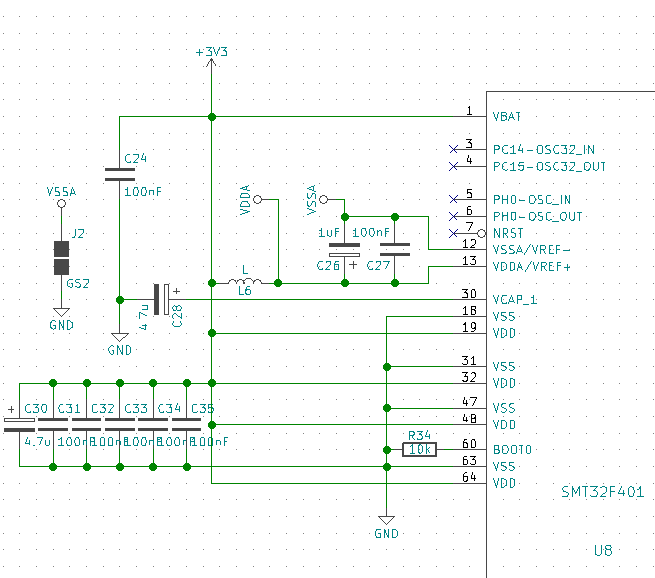The height and width of the screenshot is (578, 655).
Task: Select the SMT32F401 component value text
Action: [602, 492]
